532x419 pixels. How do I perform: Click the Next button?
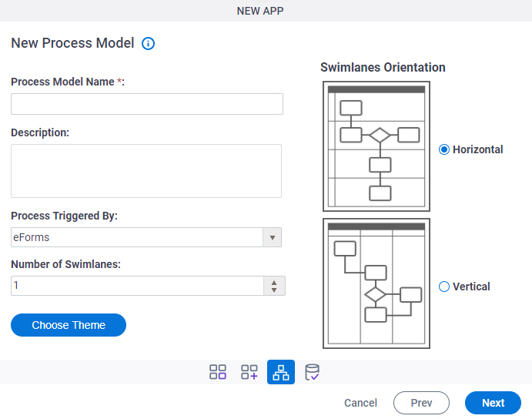click(x=493, y=403)
